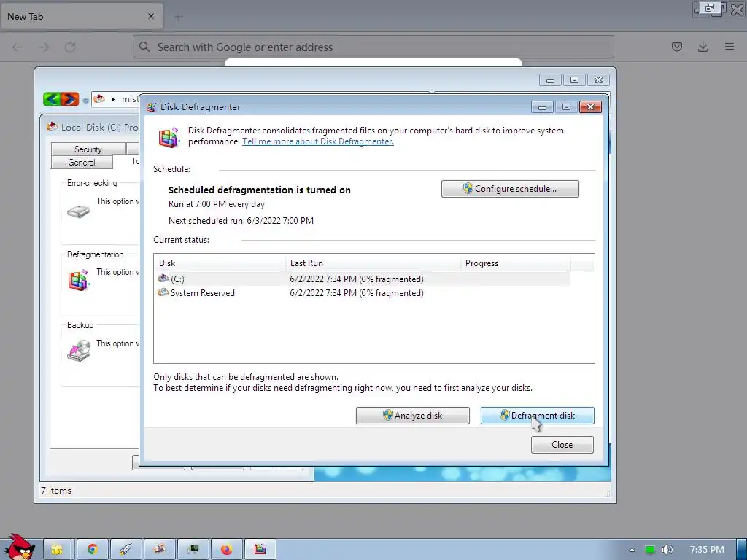Click orange forward arrow in explorer window
747x560 pixels.
pyautogui.click(x=70, y=99)
